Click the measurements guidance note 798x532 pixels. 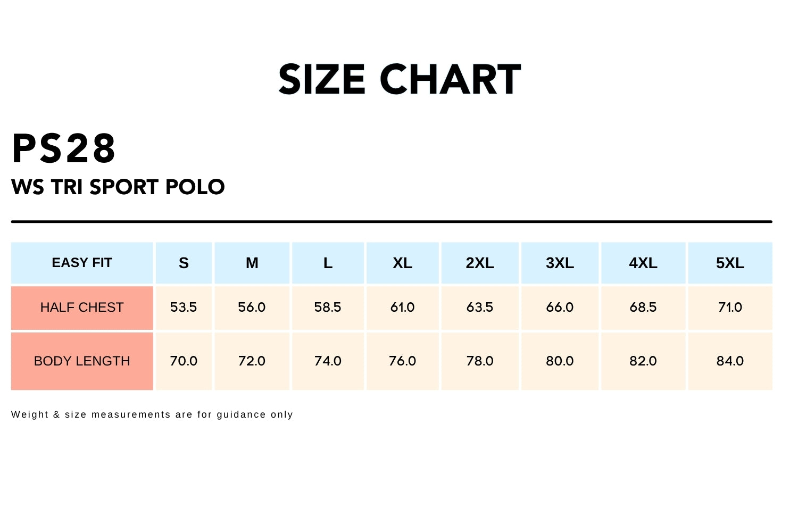[x=152, y=414]
